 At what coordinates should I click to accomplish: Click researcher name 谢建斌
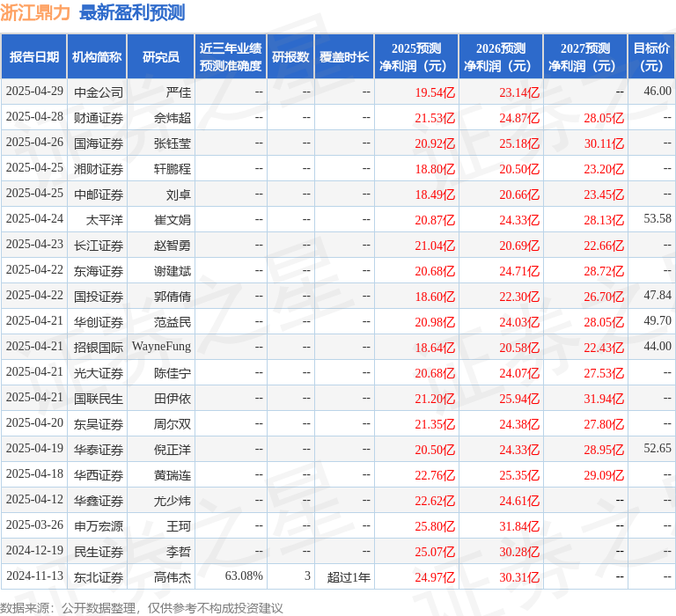pyautogui.click(x=173, y=271)
